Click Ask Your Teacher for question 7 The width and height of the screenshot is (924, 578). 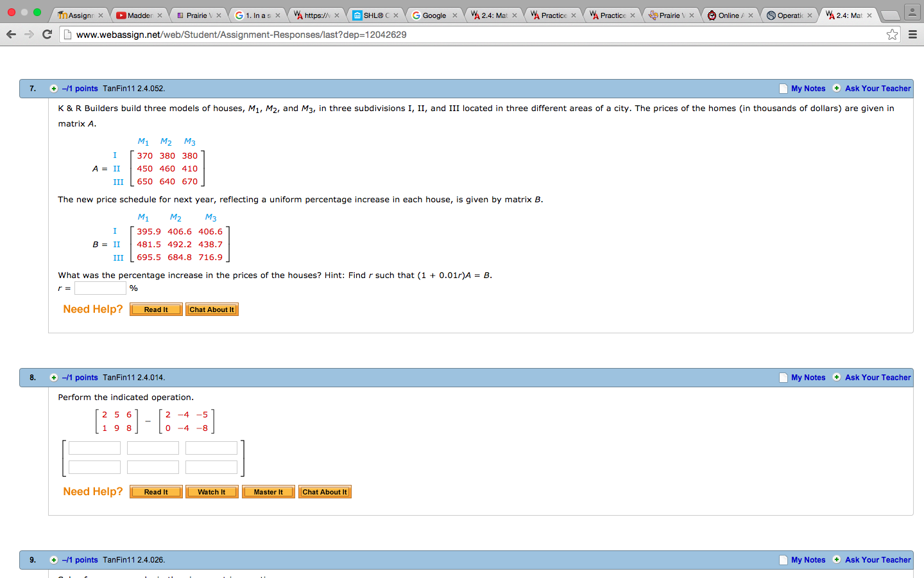pyautogui.click(x=878, y=89)
